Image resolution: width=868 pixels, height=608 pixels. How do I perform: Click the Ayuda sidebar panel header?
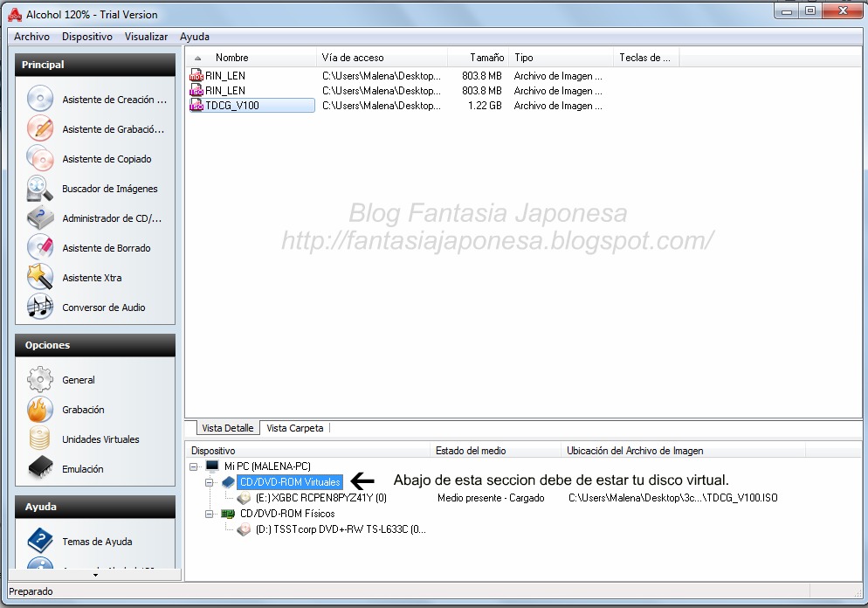[x=95, y=507]
